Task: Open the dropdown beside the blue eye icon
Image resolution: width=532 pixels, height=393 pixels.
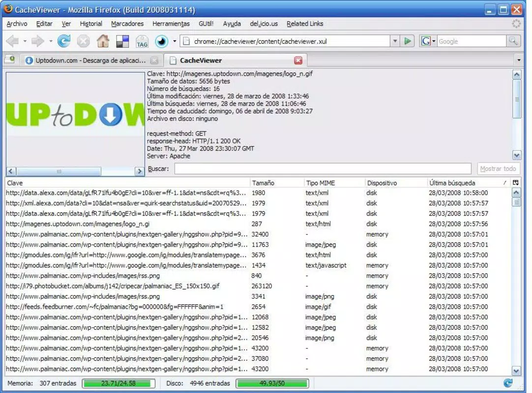Action: pos(175,41)
